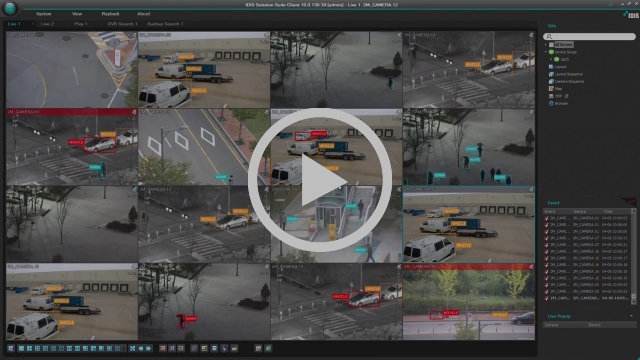The width and height of the screenshot is (640, 360).
Task: Toggle the expand icon on top-left camera tile
Action: click(x=134, y=36)
